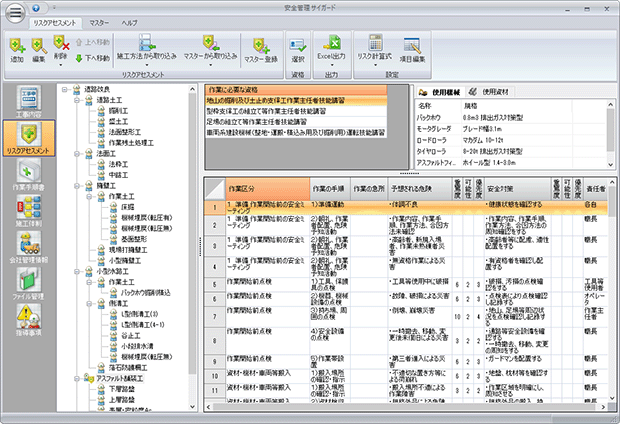The image size is (620, 424).
Task: Collapse the 道路土工 tree node
Action: point(78,100)
